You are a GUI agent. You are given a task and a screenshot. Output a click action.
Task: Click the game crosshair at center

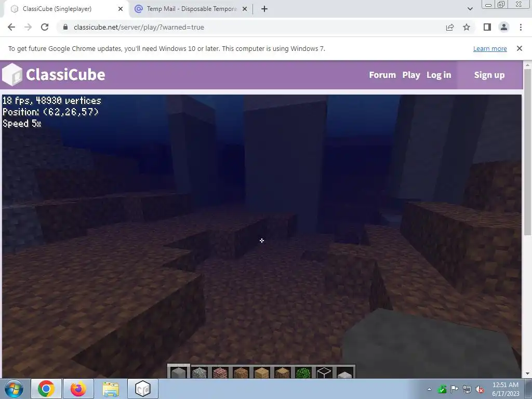pos(262,240)
